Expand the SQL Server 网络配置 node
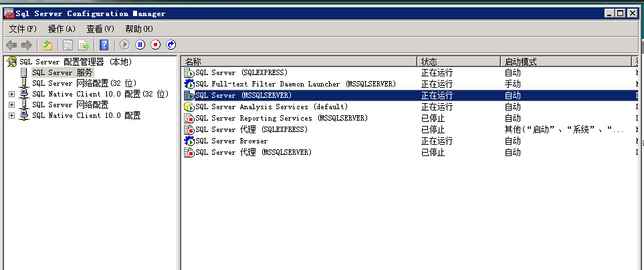 pyautogui.click(x=11, y=105)
